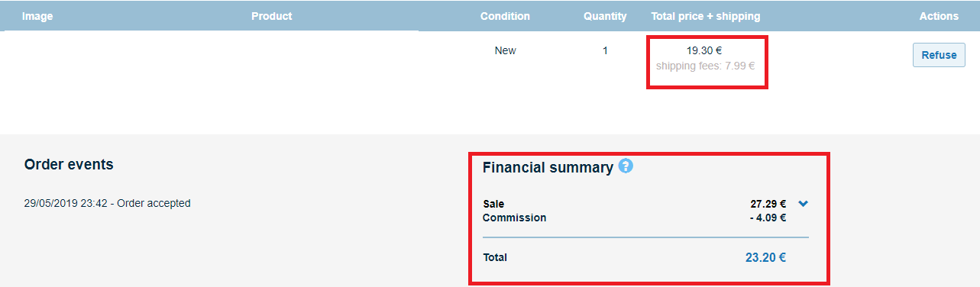980x287 pixels.
Task: Click the Financial summary help question-mark icon
Action: [x=626, y=166]
